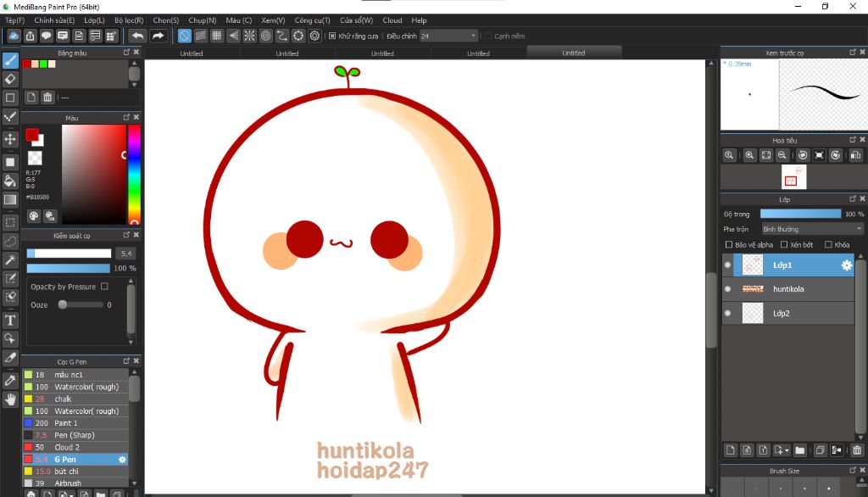
Task: Select the Brush tool in left toolbar
Action: (10, 60)
